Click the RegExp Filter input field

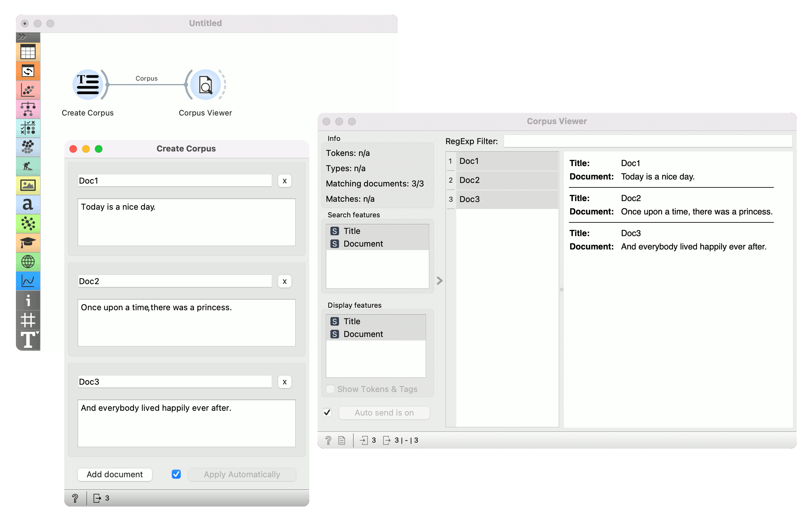point(648,141)
